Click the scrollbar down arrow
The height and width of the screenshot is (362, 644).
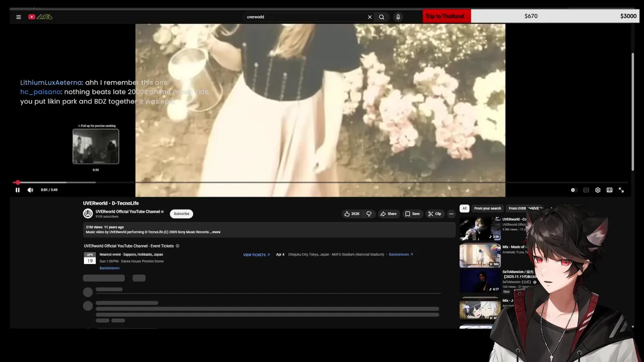click(633, 327)
